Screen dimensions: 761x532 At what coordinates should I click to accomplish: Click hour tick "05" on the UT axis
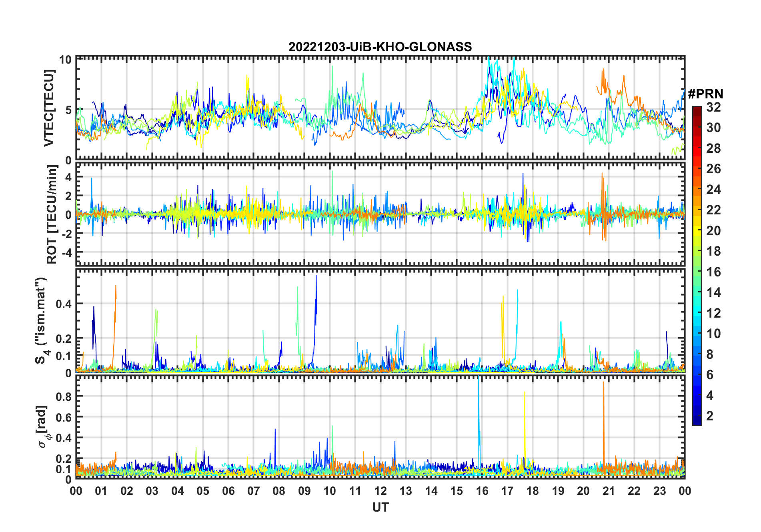203,491
